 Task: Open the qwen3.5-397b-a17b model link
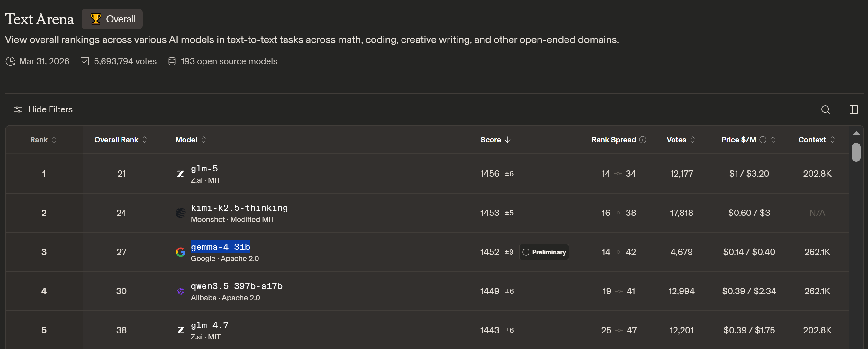[x=237, y=286]
